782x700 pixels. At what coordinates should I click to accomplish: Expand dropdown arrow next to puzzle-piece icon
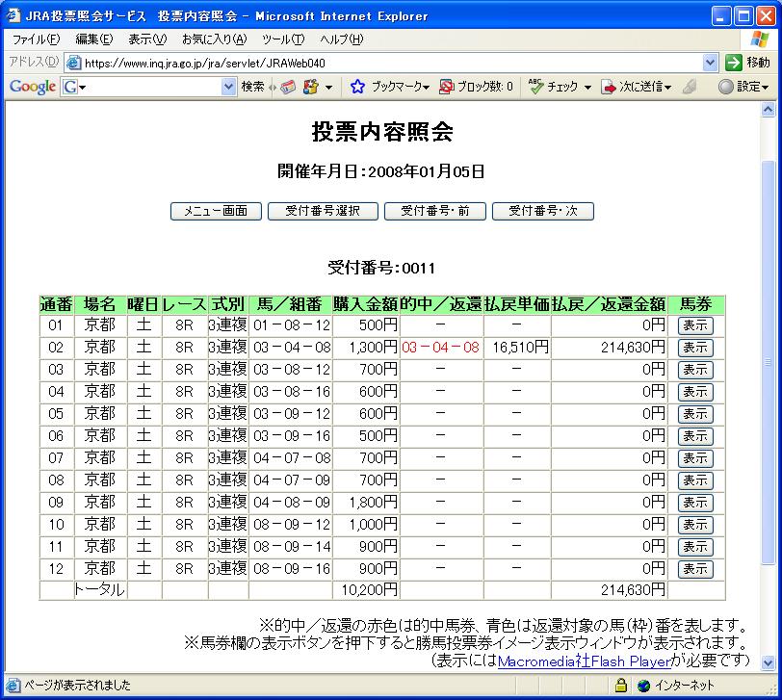click(x=329, y=88)
